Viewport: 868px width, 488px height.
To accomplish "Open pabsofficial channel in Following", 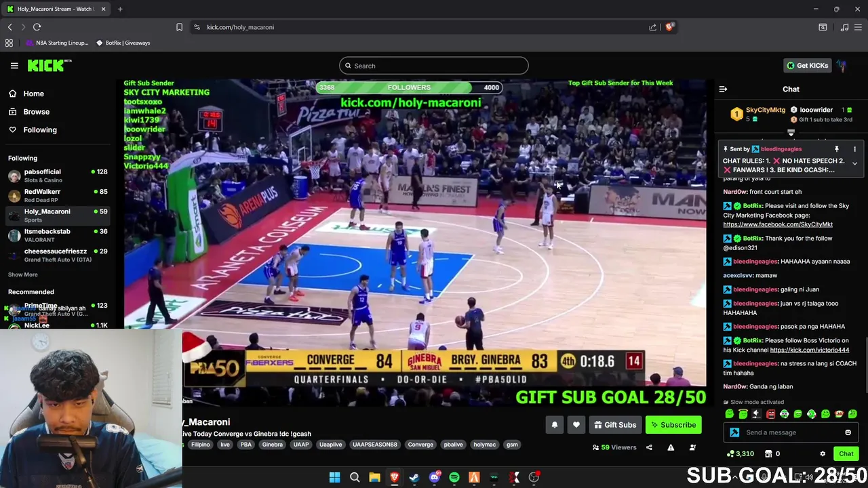I will point(58,176).
